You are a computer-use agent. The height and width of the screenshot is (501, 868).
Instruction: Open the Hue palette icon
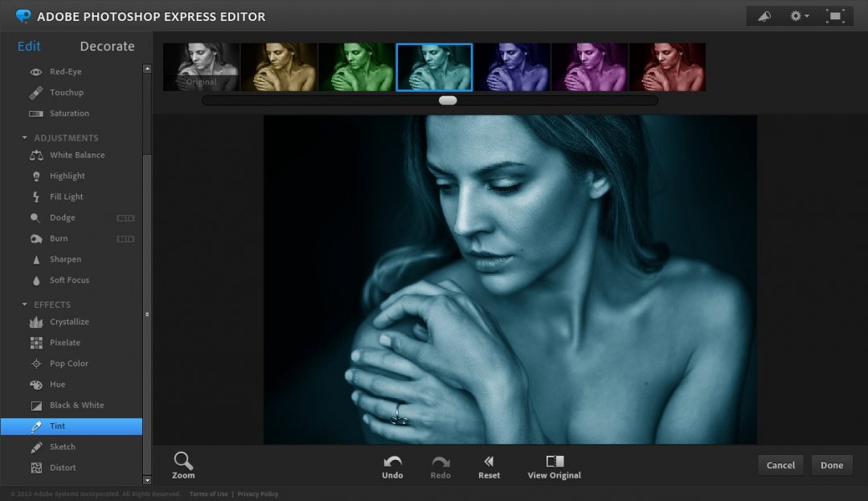tap(36, 384)
